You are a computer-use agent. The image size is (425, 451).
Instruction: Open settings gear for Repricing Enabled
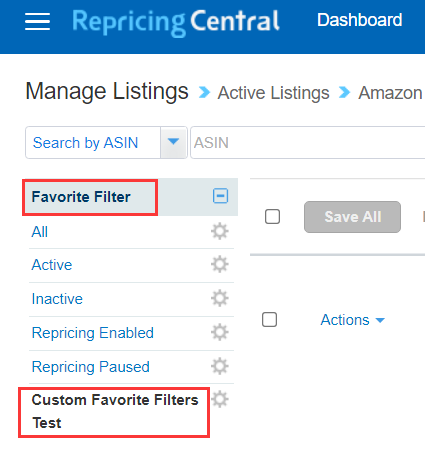tap(220, 332)
